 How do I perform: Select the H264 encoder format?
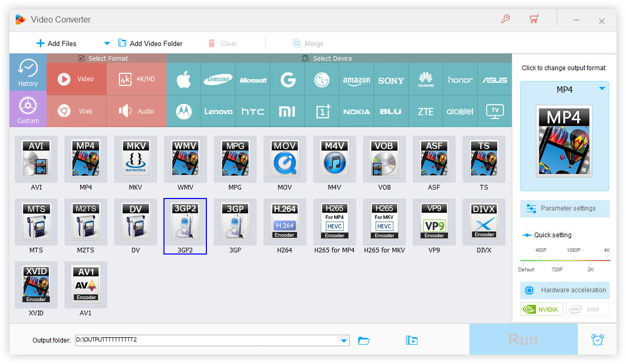click(x=284, y=222)
